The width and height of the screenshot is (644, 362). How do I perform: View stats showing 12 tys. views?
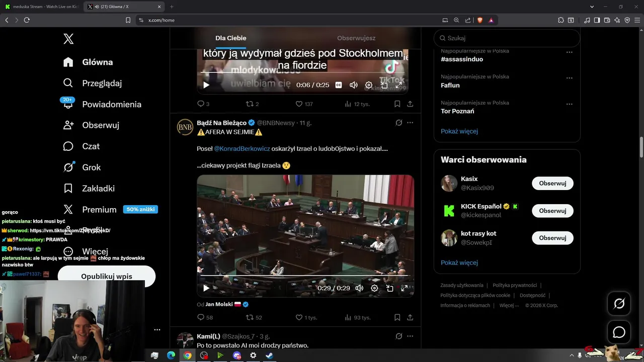(357, 104)
